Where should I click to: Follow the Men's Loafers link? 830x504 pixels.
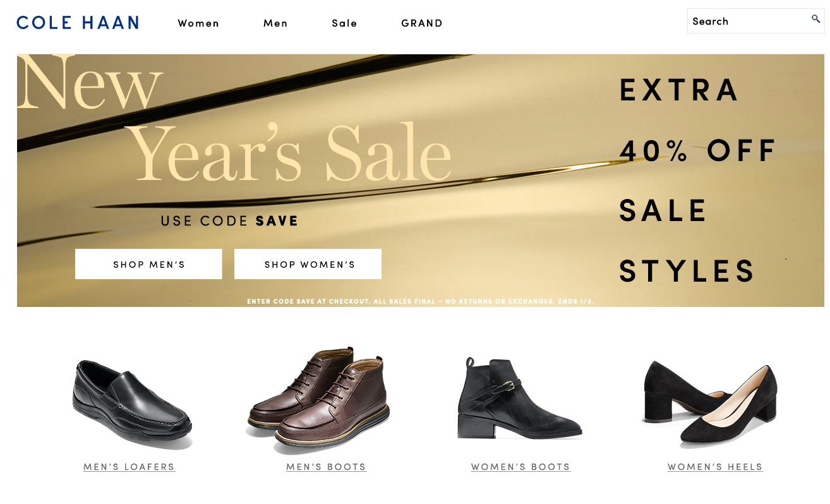pos(129,467)
